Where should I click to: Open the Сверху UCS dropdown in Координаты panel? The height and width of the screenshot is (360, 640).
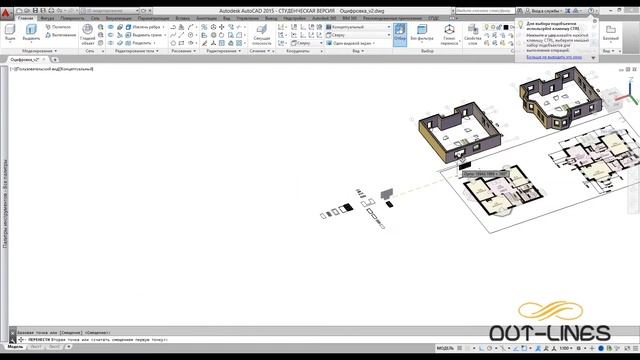point(307,43)
